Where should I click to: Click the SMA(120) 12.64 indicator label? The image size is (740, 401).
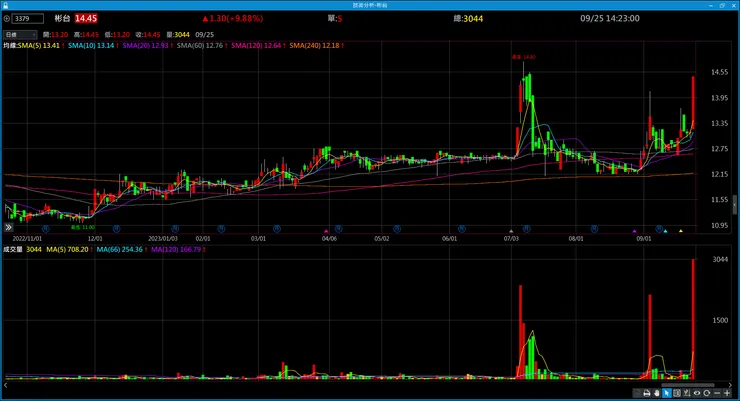point(258,46)
